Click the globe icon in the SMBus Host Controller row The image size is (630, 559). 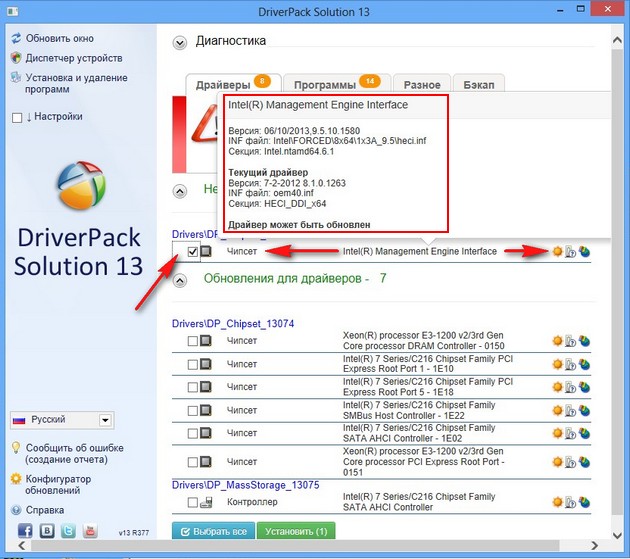pos(583,411)
